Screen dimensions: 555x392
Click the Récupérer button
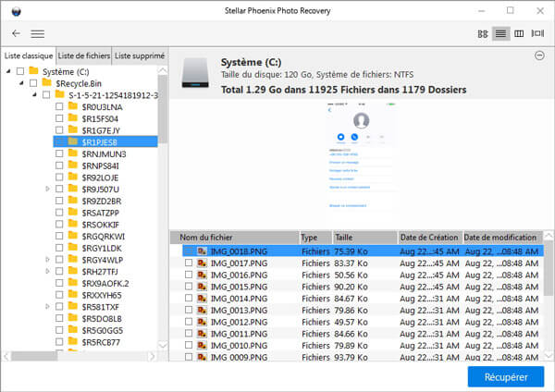pos(506,377)
